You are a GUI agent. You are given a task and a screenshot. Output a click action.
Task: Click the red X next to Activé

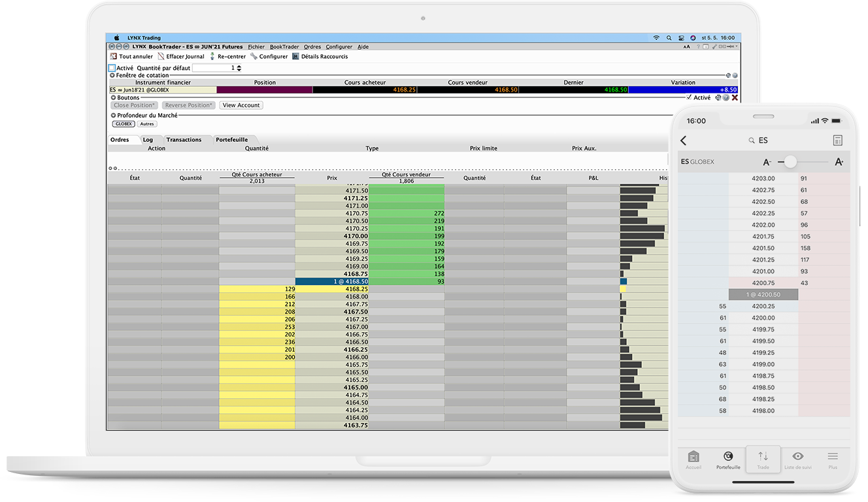point(735,97)
